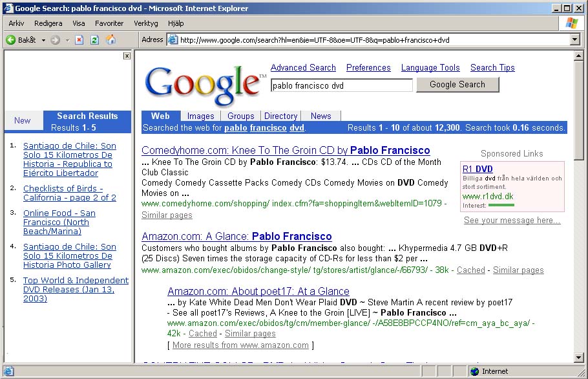Click the New button in side panel
The image size is (588, 379).
click(23, 120)
